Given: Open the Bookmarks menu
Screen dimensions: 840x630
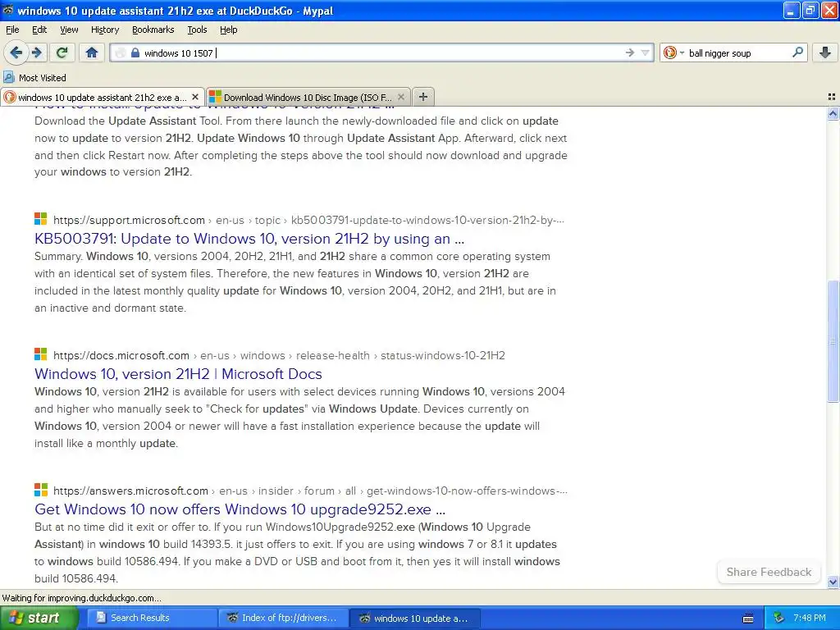Looking at the screenshot, I should point(153,30).
